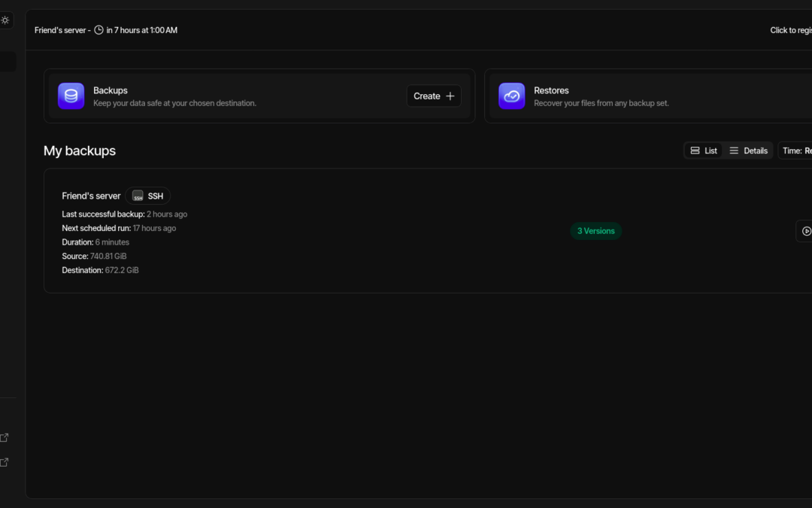The image size is (812, 508).
Task: Open the Backups section title
Action: (111, 90)
